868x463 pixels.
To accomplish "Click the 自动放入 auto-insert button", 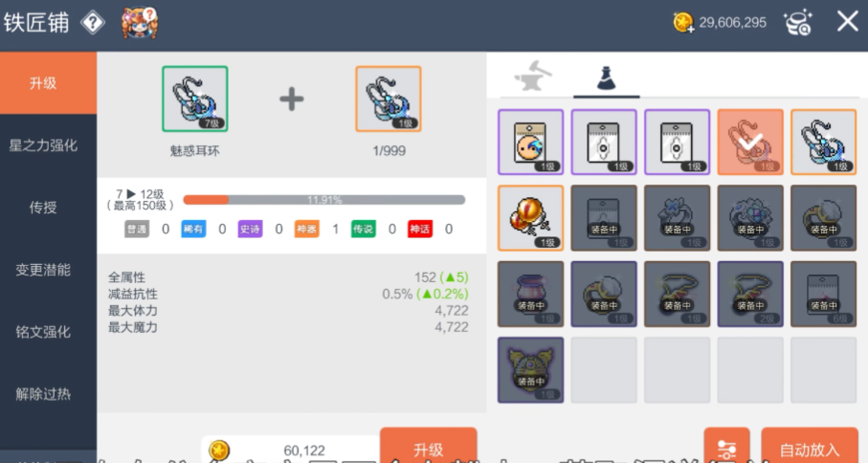I will point(810,446).
